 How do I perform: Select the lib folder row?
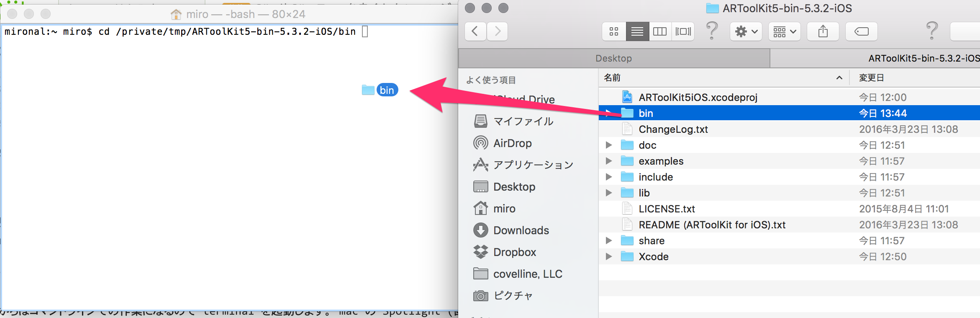click(x=789, y=193)
